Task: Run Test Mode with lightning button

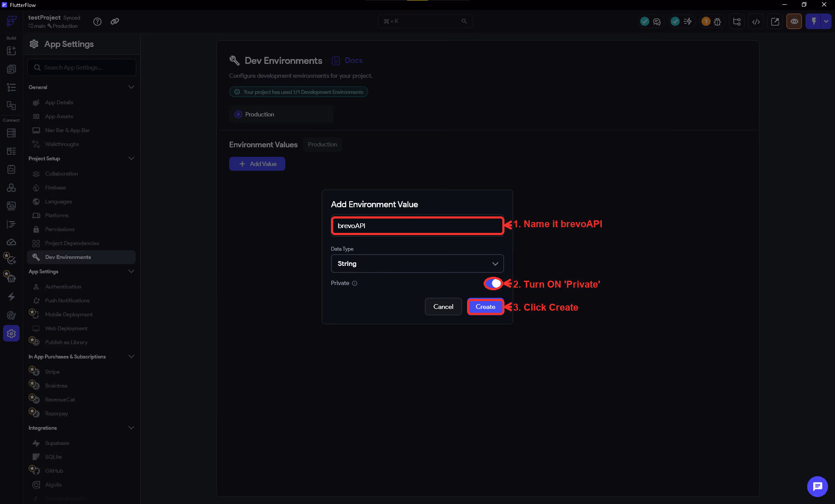Action: click(814, 21)
